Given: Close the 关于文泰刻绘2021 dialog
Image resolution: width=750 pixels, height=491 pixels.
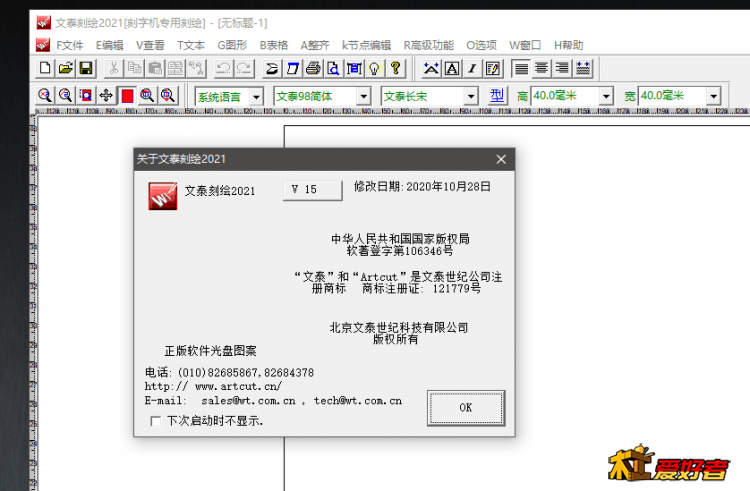Looking at the screenshot, I should tap(501, 159).
